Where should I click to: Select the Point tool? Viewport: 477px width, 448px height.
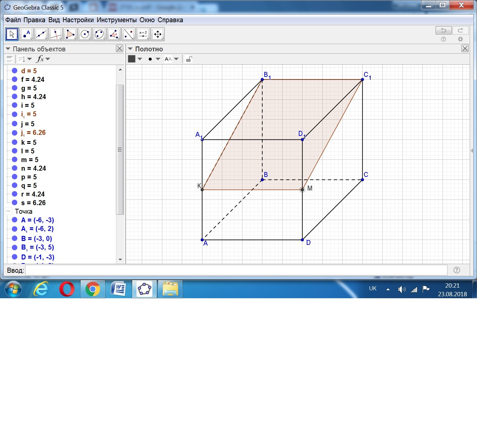[26, 34]
